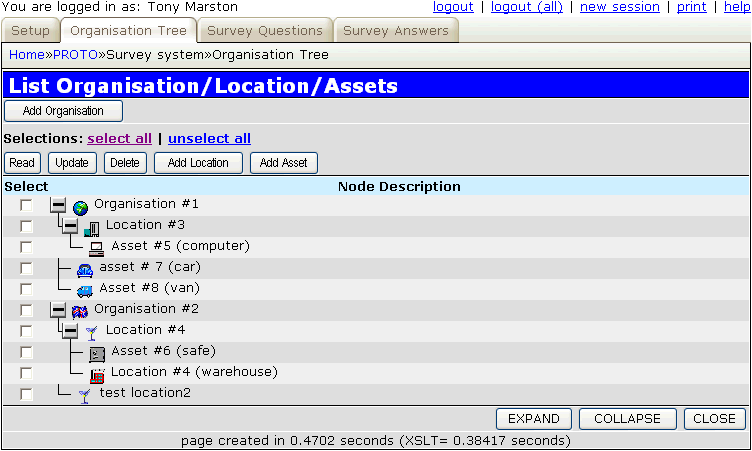
Task: Click the building icon beside Location #3
Action: point(92,227)
